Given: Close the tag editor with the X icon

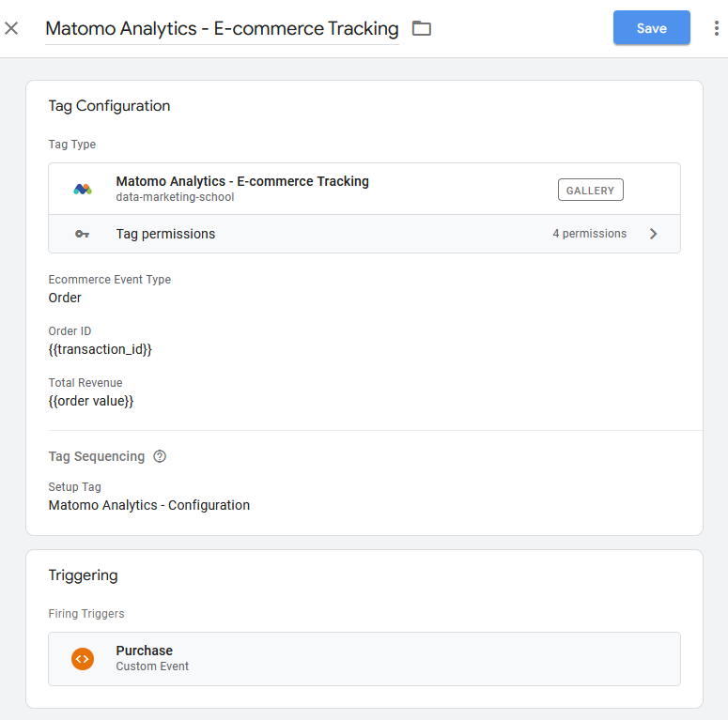Looking at the screenshot, I should [x=11, y=28].
